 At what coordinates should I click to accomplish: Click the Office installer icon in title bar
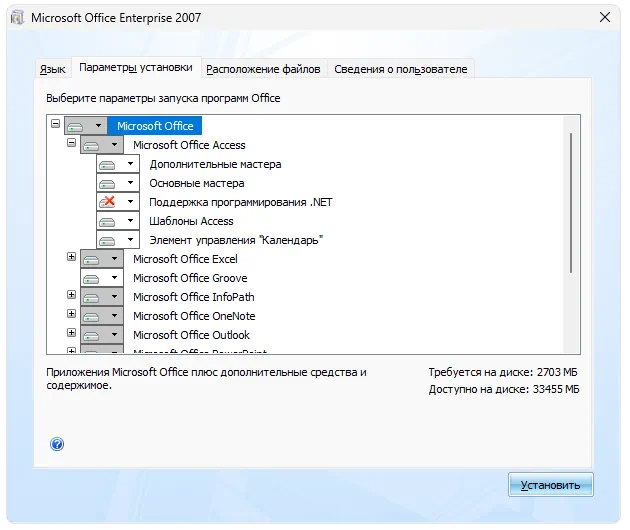18,18
